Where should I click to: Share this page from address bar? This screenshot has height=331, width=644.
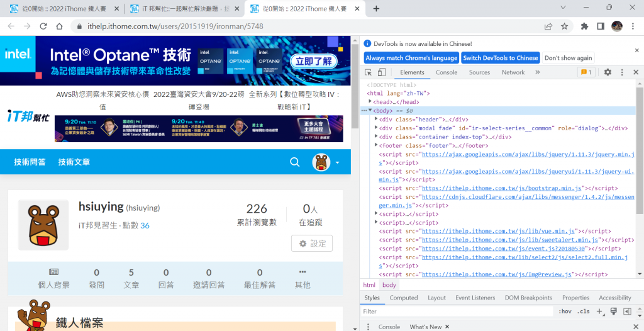pyautogui.click(x=548, y=26)
